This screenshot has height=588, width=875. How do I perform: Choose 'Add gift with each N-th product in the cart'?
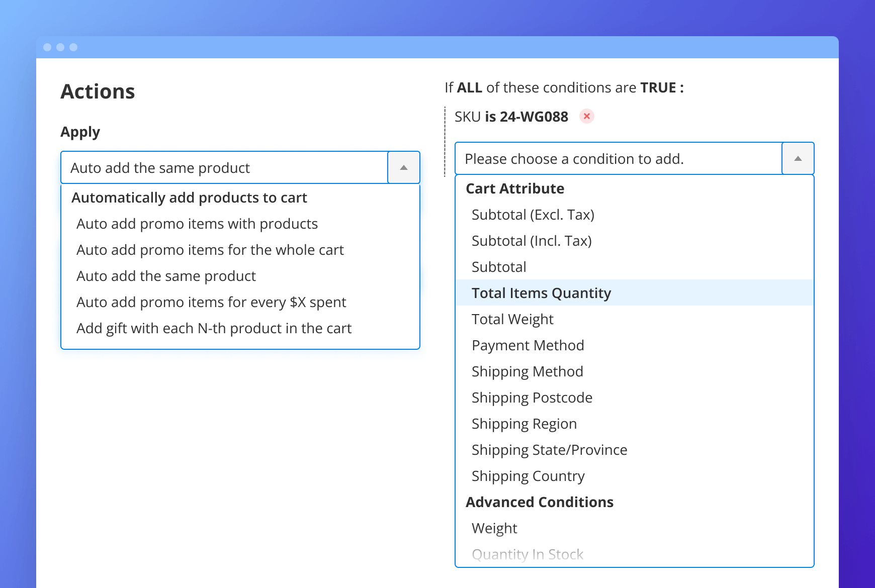tap(214, 328)
